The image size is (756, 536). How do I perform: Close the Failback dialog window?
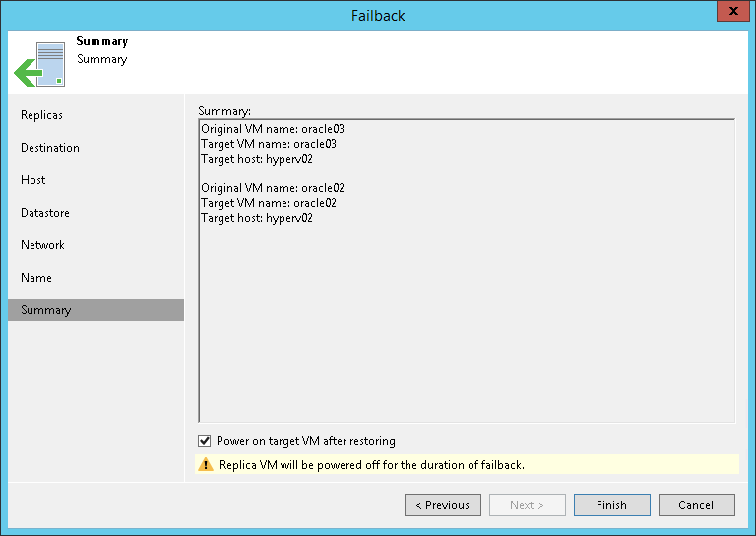[729, 13]
